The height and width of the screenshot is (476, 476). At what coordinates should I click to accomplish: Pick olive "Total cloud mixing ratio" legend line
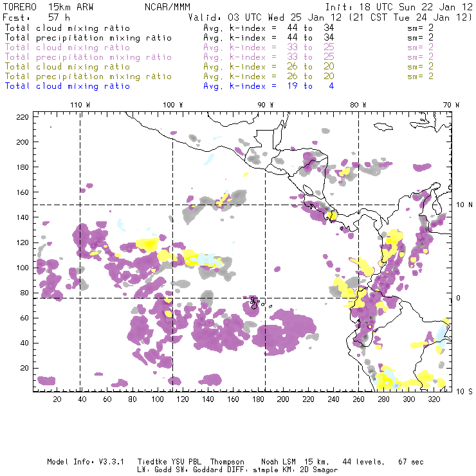[x=68, y=67]
